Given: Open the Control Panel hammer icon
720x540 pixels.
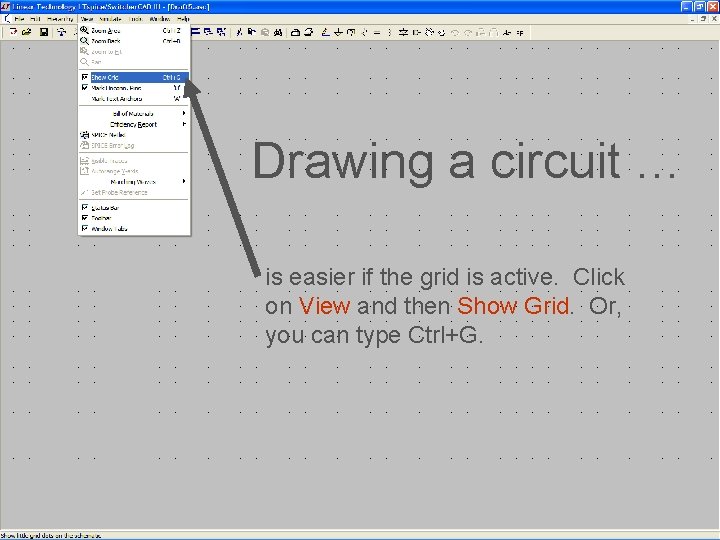Looking at the screenshot, I should (62, 32).
